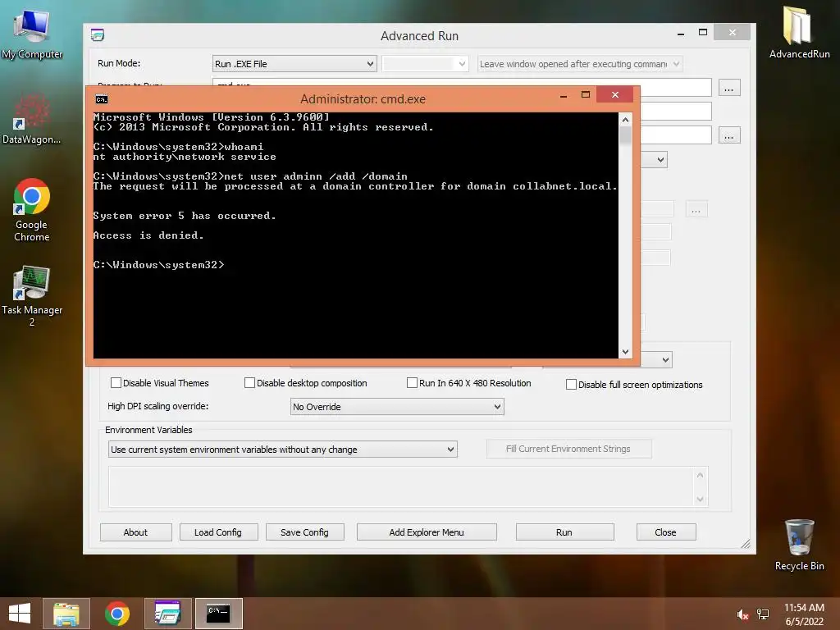Open Run Mode dropdown
Viewport: 840px width, 630px height.
(x=294, y=64)
